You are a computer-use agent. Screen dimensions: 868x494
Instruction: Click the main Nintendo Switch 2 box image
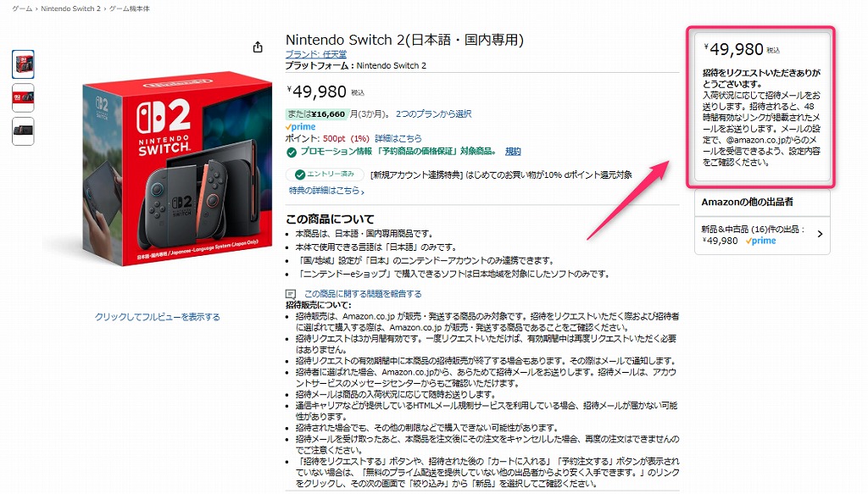point(177,169)
